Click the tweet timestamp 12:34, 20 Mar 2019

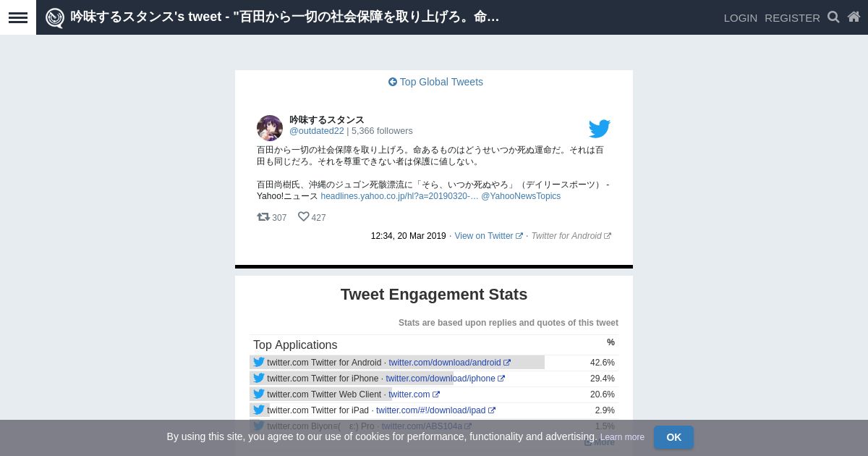point(409,236)
